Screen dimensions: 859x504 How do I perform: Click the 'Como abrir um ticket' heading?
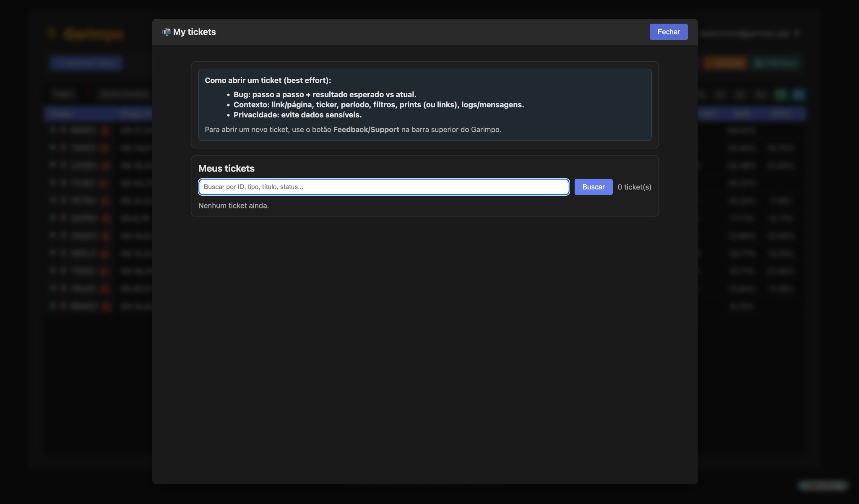(268, 81)
